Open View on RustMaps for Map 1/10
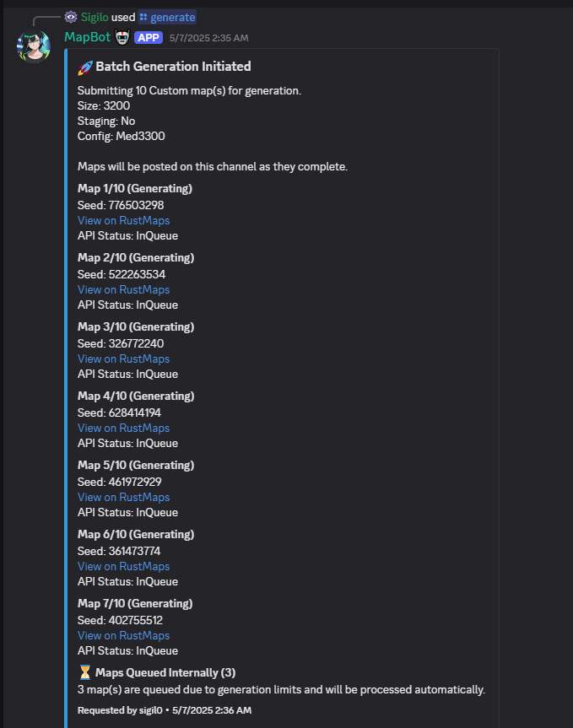The width and height of the screenshot is (573, 728). [123, 220]
